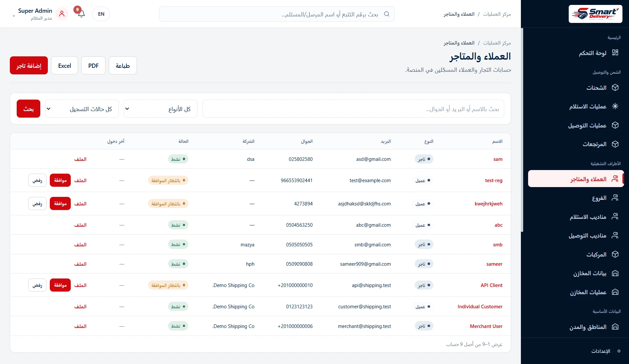Open الملف link for sam
Viewport: 629px width, 364px height.
tap(80, 159)
